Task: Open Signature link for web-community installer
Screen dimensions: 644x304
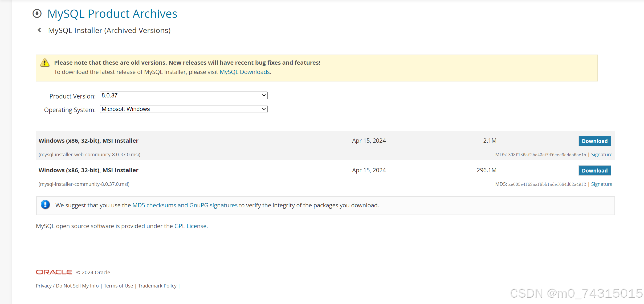Action: click(x=601, y=155)
